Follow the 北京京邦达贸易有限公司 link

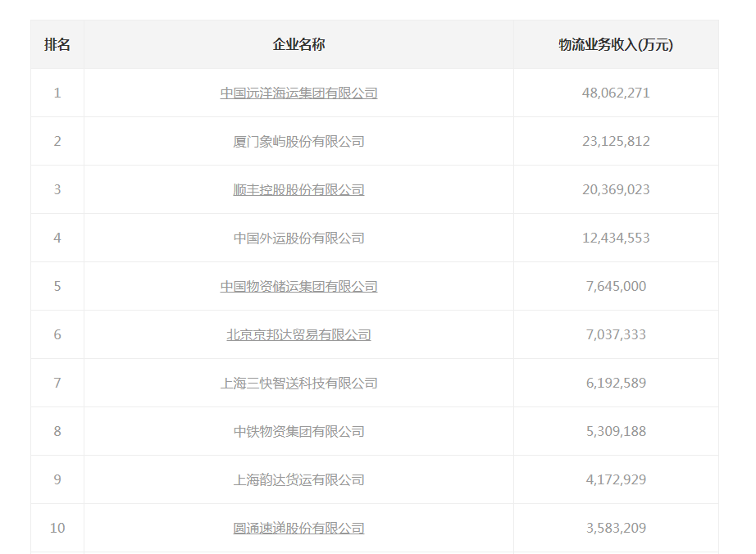click(298, 335)
